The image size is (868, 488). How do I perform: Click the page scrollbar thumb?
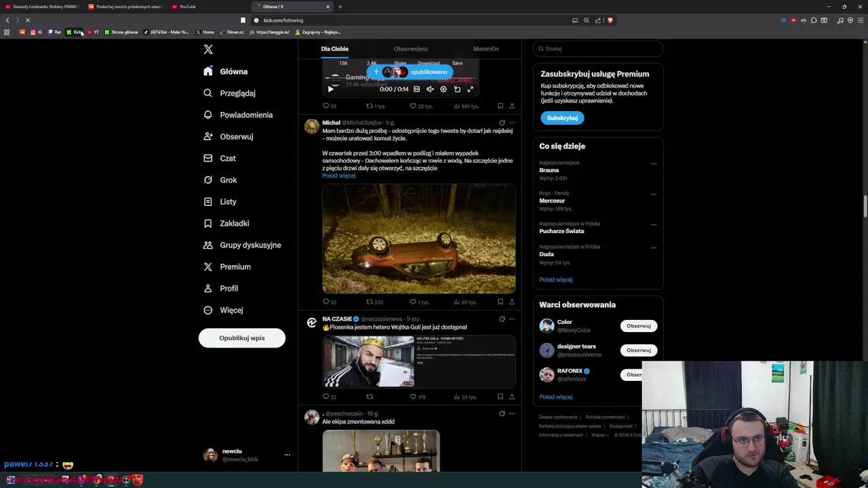[865, 207]
